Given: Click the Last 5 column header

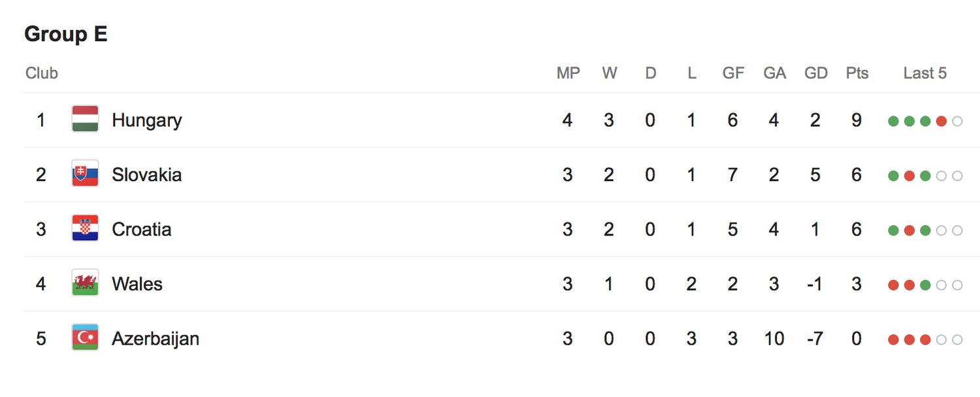Looking at the screenshot, I should [x=924, y=73].
